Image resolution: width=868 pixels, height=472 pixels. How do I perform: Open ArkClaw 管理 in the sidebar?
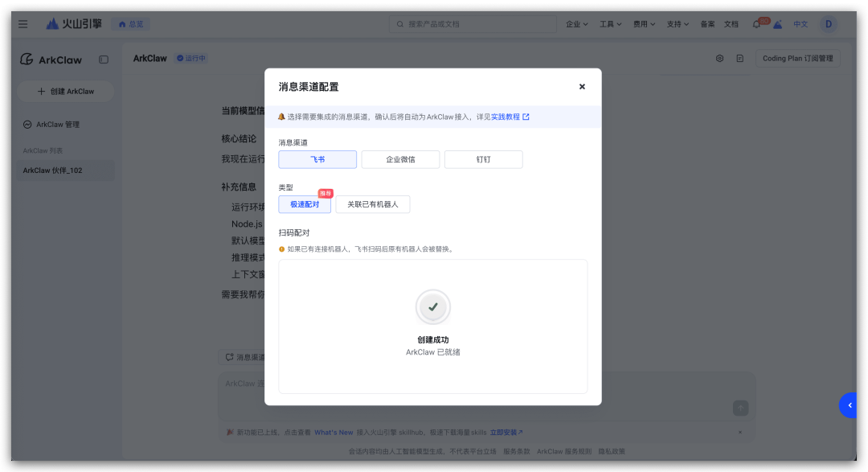pos(58,125)
